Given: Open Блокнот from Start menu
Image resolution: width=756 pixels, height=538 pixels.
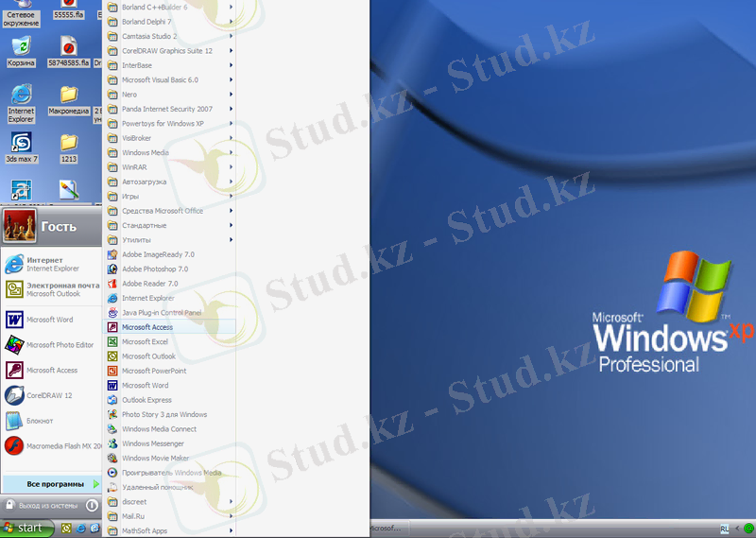Looking at the screenshot, I should click(x=52, y=421).
